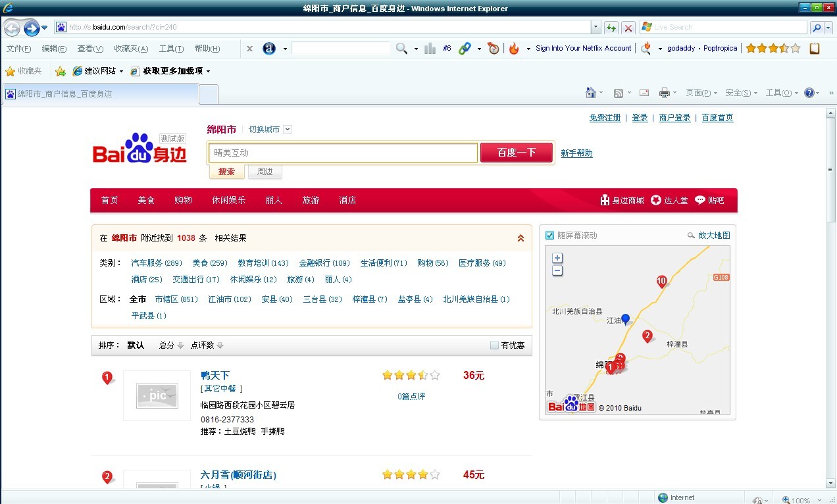Switch to the 周边 search tab
Screen dimensions: 837x504
(x=265, y=172)
